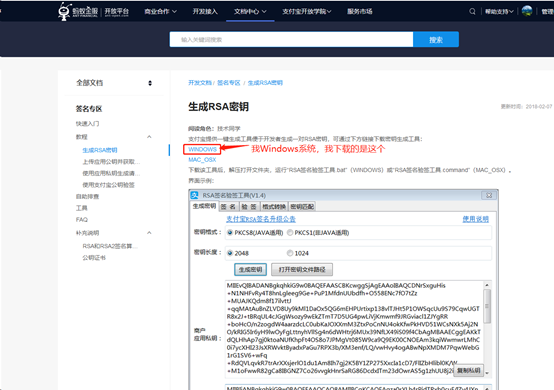Download the WINDOWS tool link

(202, 149)
